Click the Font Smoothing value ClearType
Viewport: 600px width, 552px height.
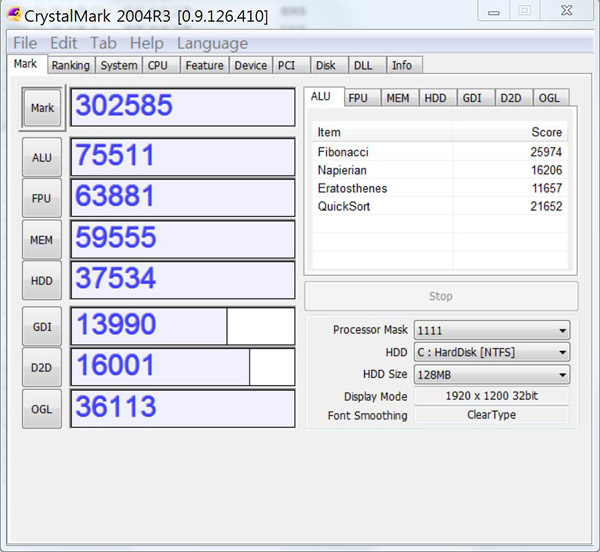(x=492, y=415)
